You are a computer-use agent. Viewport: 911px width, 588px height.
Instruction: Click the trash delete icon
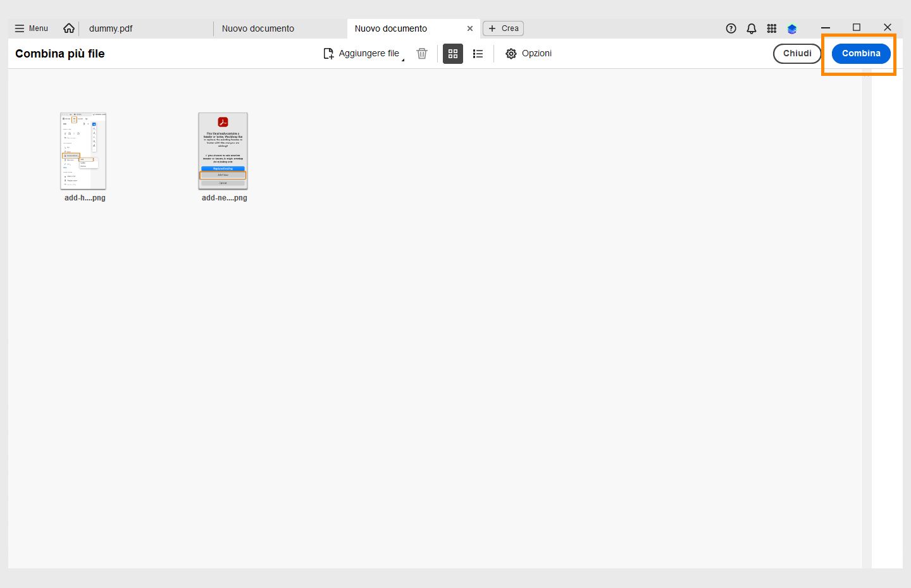click(x=422, y=54)
